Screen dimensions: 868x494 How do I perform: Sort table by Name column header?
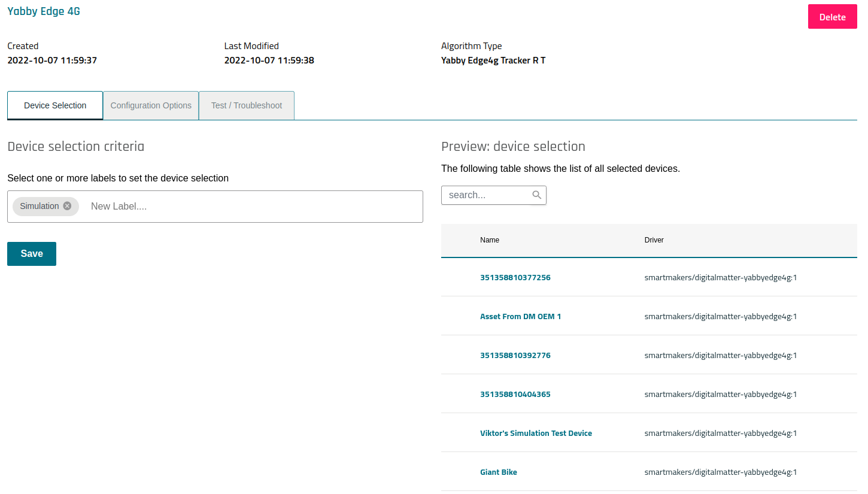[489, 240]
